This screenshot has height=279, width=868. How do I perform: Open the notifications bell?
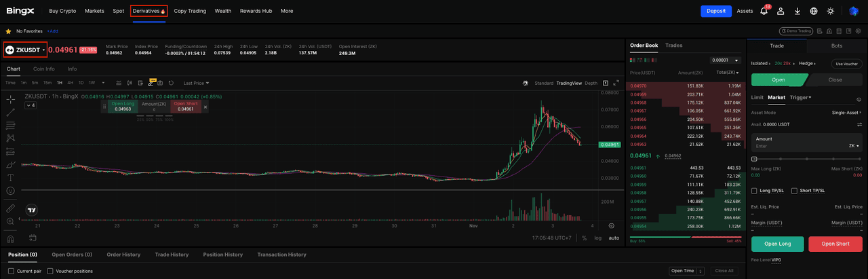pyautogui.click(x=764, y=11)
